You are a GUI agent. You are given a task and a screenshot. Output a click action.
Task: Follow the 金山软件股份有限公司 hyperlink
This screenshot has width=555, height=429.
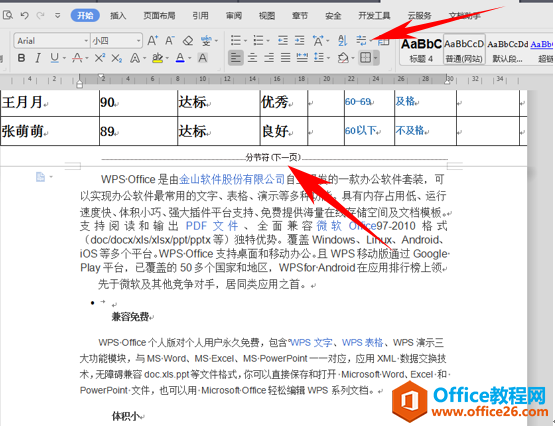click(232, 179)
